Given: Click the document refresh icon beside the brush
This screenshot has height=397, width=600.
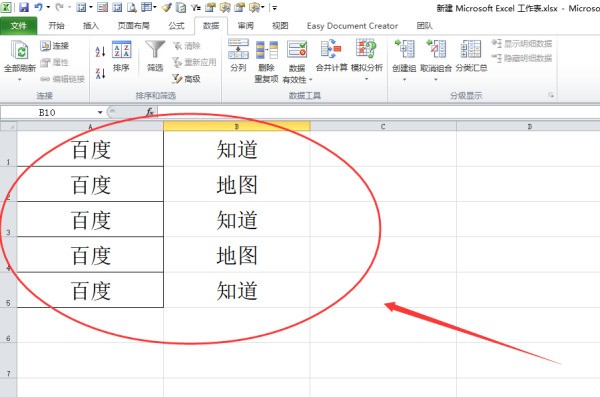Looking at the screenshot, I should pos(181,7).
